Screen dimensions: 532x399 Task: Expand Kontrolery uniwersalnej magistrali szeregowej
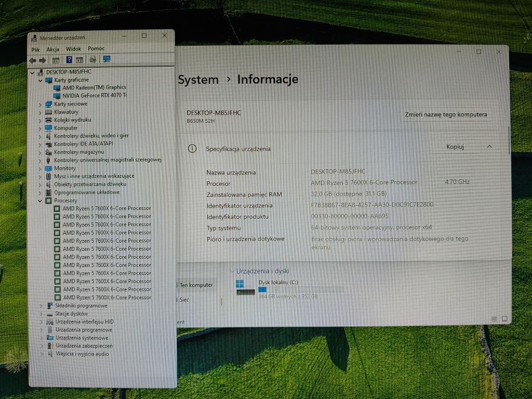click(x=40, y=161)
